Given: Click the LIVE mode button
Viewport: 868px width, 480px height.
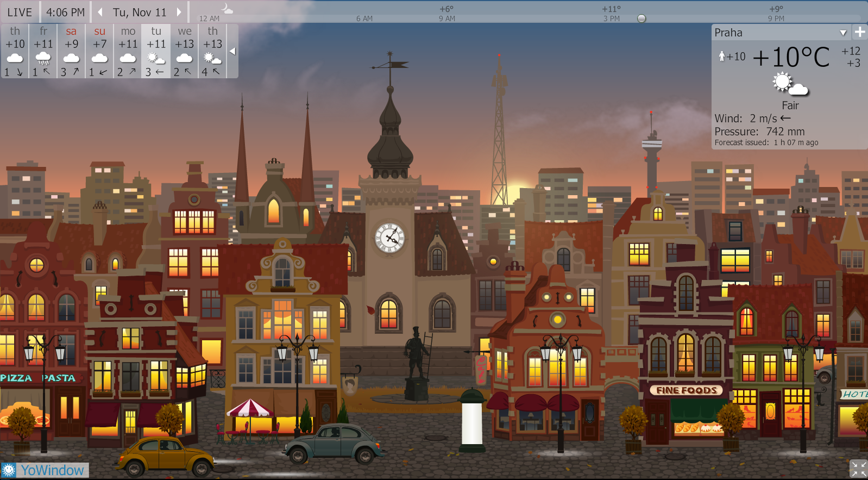Looking at the screenshot, I should pyautogui.click(x=20, y=12).
